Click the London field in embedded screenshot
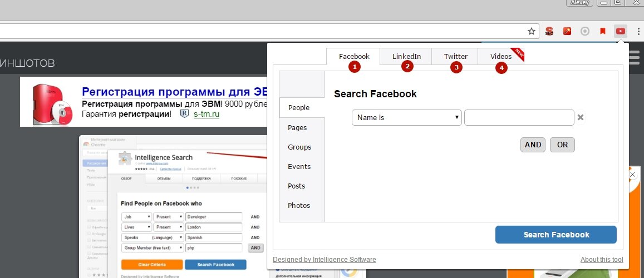Image resolution: width=644 pixels, height=278 pixels. point(214,227)
